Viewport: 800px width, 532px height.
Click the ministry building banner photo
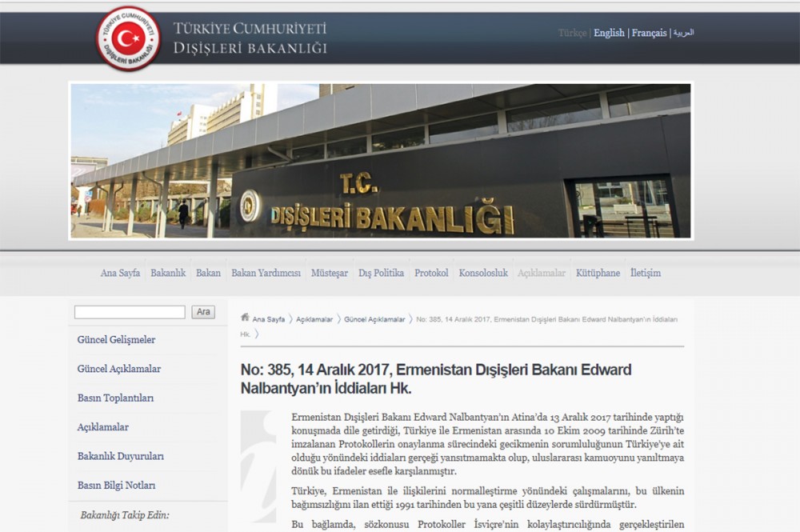pyautogui.click(x=381, y=161)
